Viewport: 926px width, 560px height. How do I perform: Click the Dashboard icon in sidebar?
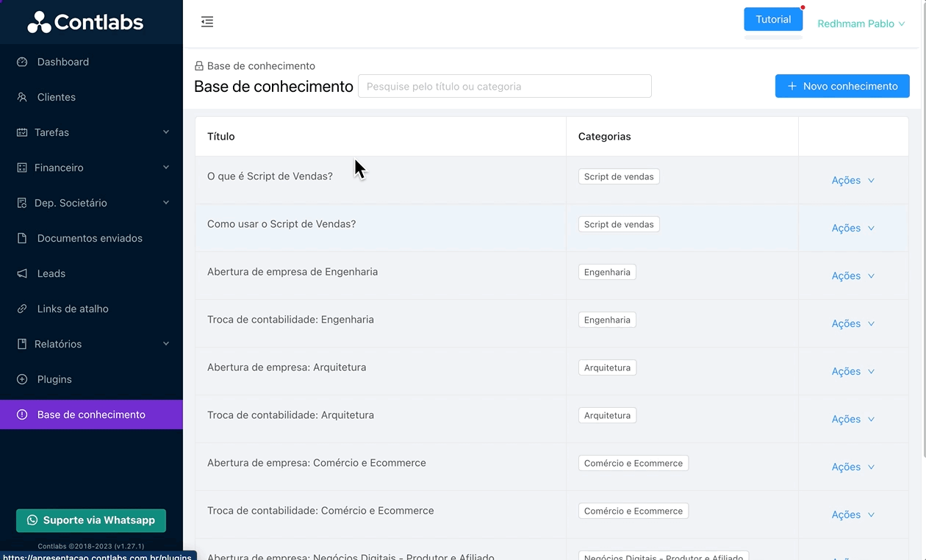pos(22,62)
